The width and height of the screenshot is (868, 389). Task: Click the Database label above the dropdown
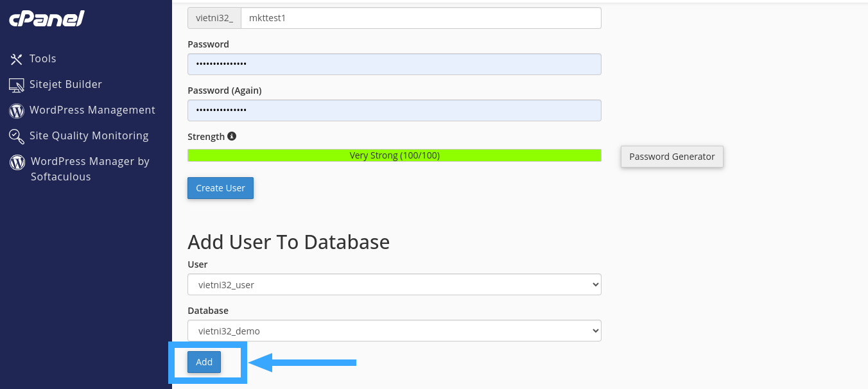click(208, 311)
